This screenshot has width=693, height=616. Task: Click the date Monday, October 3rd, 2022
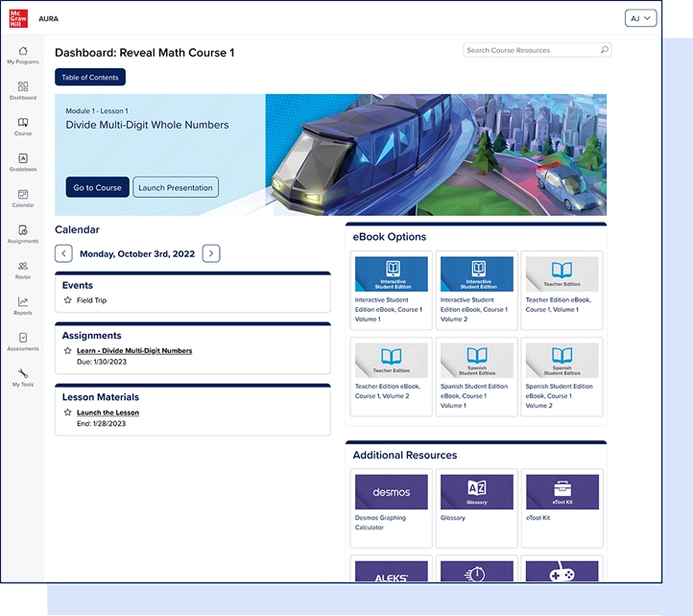coord(137,253)
